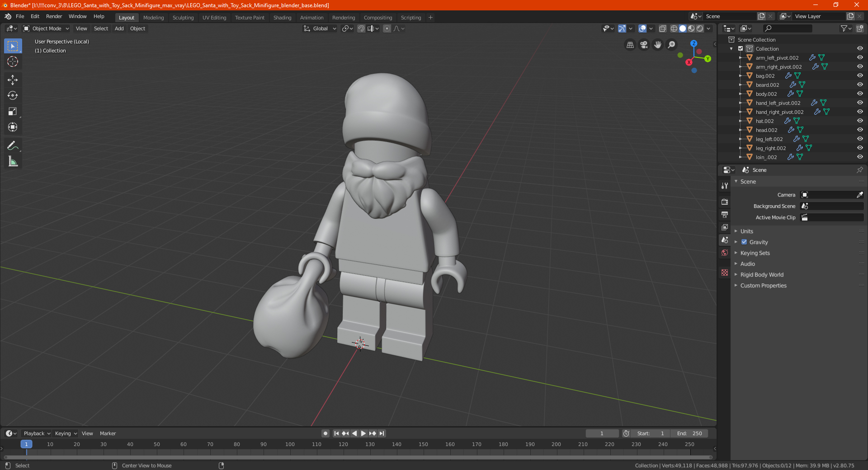The height and width of the screenshot is (470, 868).
Task: Switch to the Modeling workspace tab
Action: pyautogui.click(x=153, y=18)
